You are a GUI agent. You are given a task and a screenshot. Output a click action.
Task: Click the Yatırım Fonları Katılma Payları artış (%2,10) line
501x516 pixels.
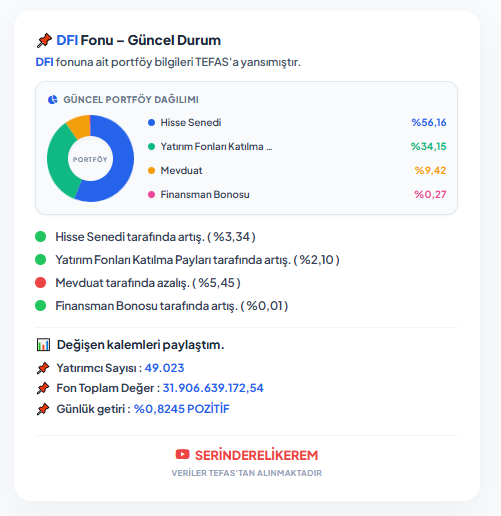coord(197,260)
